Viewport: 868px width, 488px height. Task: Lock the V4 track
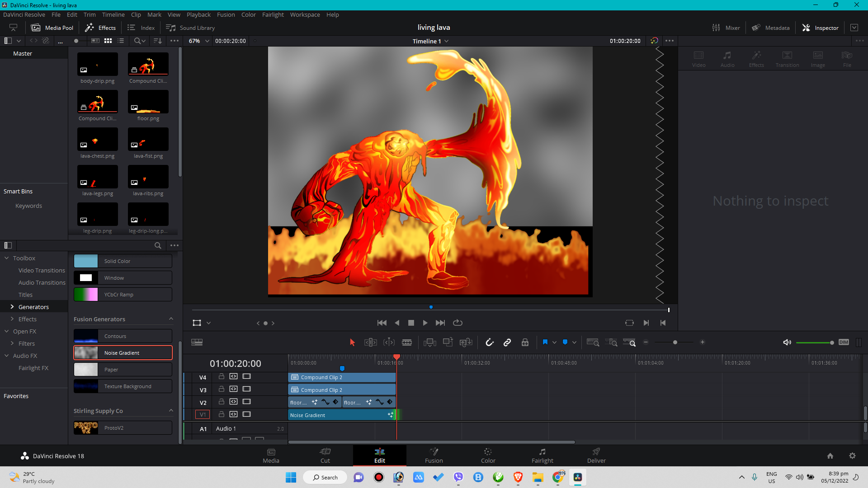tap(222, 376)
